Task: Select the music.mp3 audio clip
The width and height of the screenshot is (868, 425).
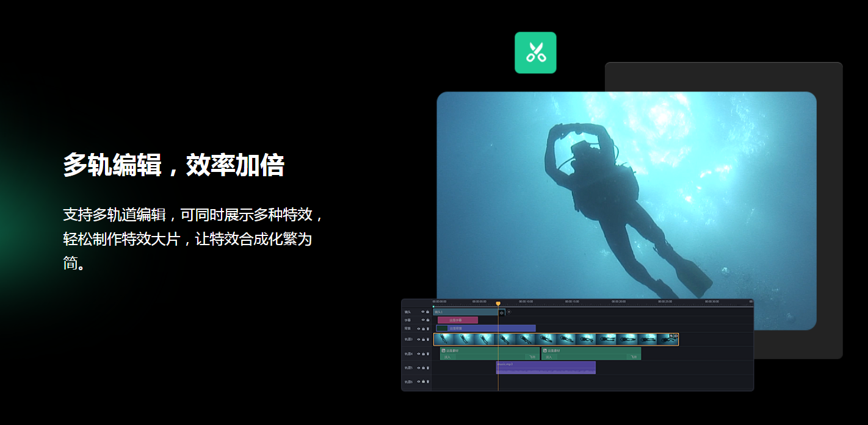Action: pyautogui.click(x=546, y=366)
